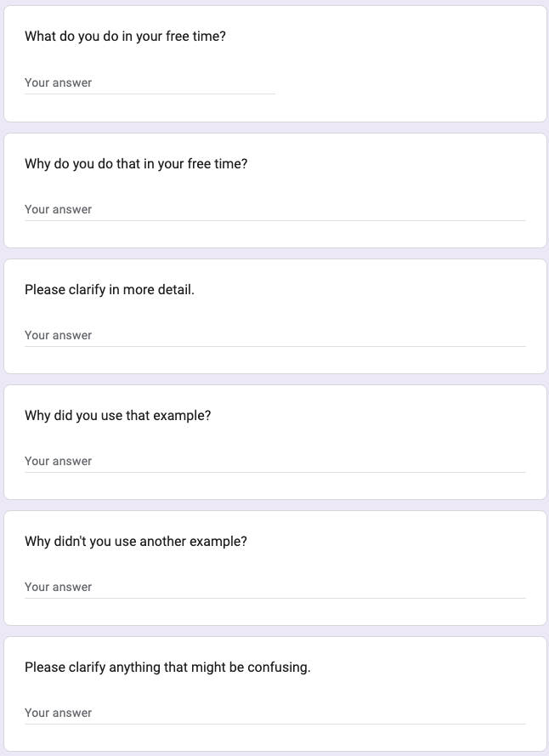Click the 'Please clarify anything that might be confusing.' text
The width and height of the screenshot is (549, 756).
(x=167, y=668)
